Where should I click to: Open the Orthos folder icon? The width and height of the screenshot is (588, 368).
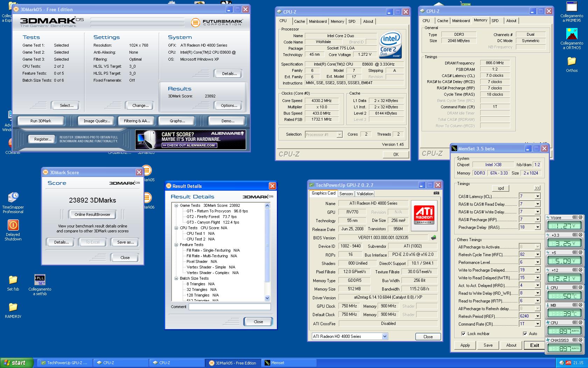572,61
